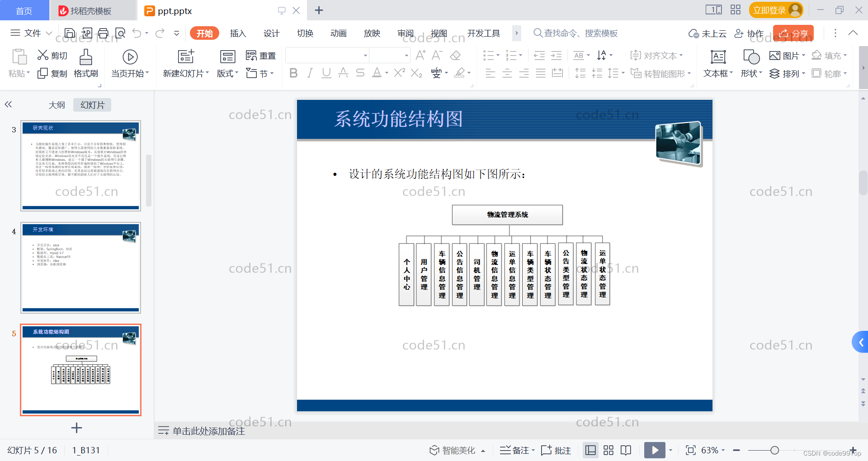Center align text in paragraph group
The width and height of the screenshot is (868, 461).
click(x=507, y=73)
